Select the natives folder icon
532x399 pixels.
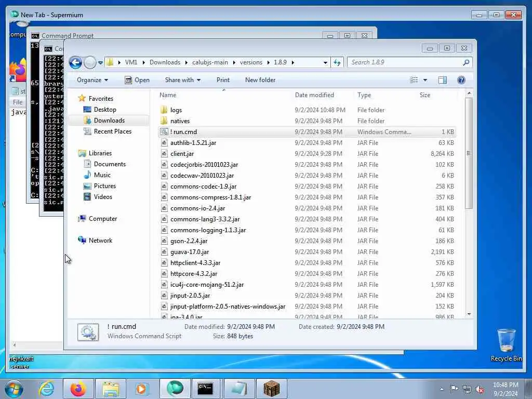pos(164,121)
